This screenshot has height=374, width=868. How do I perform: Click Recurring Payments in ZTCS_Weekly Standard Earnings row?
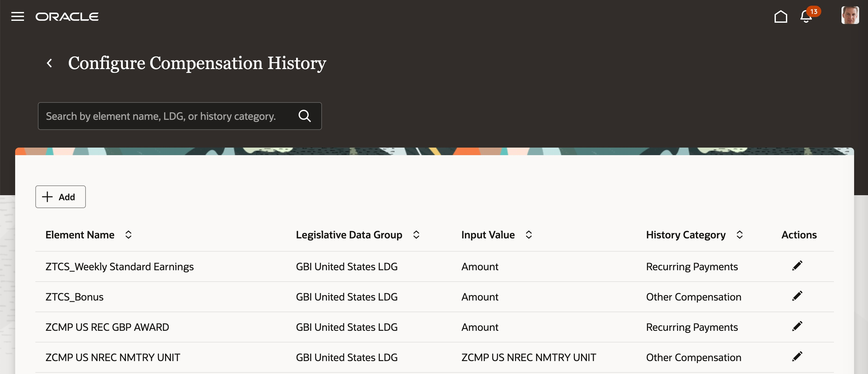click(692, 266)
